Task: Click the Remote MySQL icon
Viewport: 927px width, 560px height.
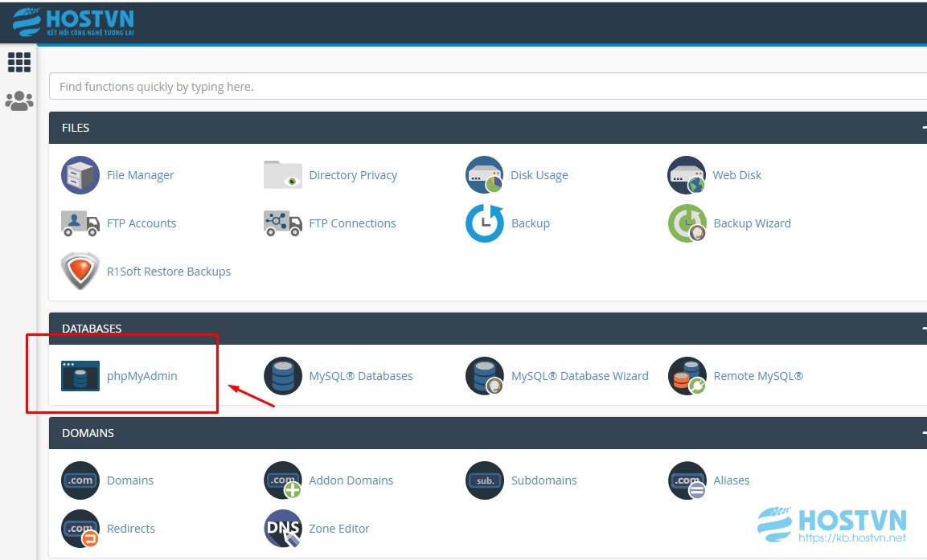Action: [687, 376]
